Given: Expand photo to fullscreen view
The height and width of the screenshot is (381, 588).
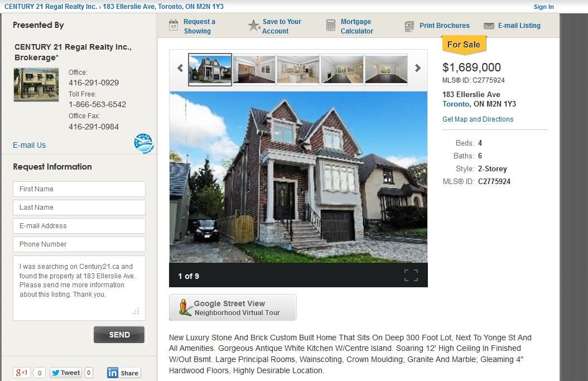Looking at the screenshot, I should (411, 275).
